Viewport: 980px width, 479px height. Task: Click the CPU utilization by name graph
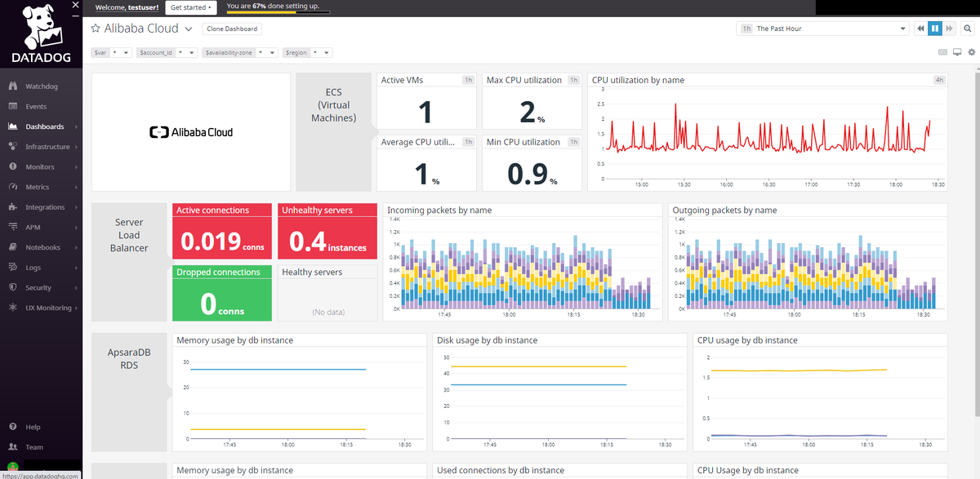(x=768, y=131)
